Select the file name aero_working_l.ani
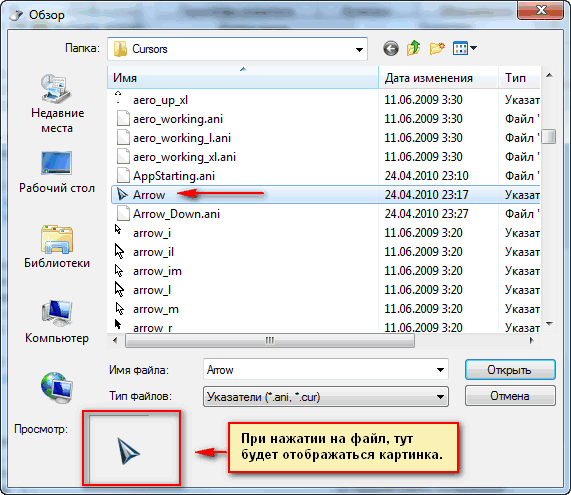The height and width of the screenshot is (495, 571). [x=182, y=138]
